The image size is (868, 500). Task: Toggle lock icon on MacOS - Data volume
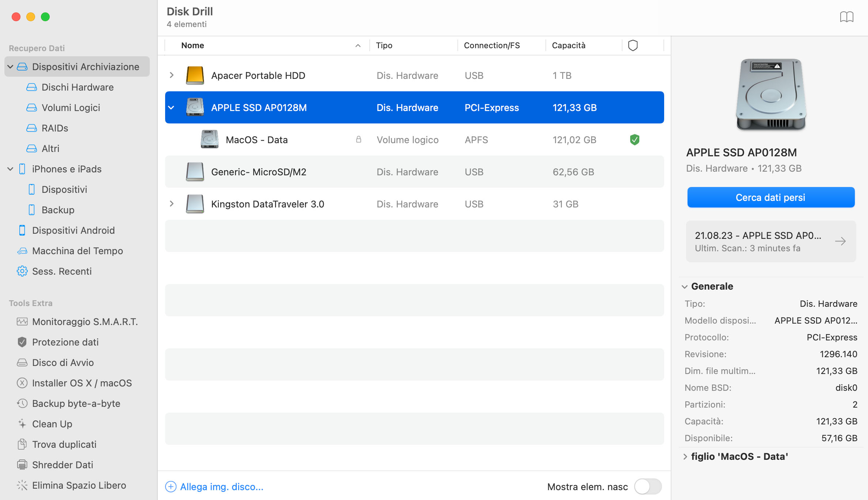coord(358,140)
